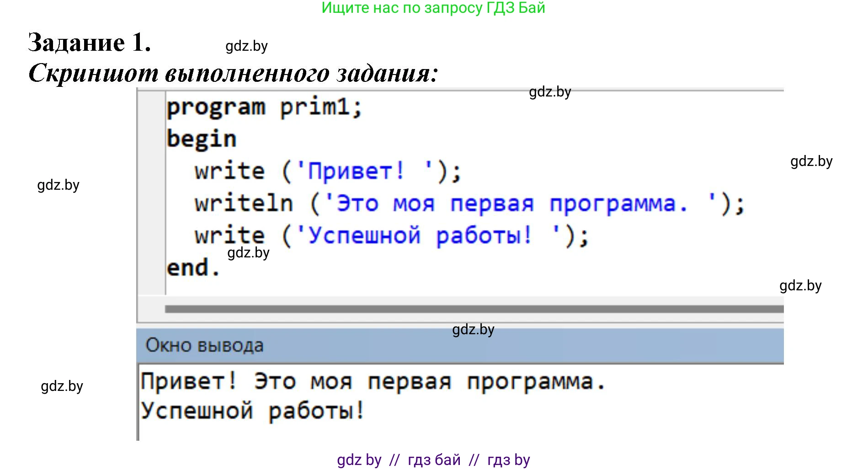Click the 'Это моя первая программа.' string in writeln
The image size is (868, 470).
[x=512, y=204]
